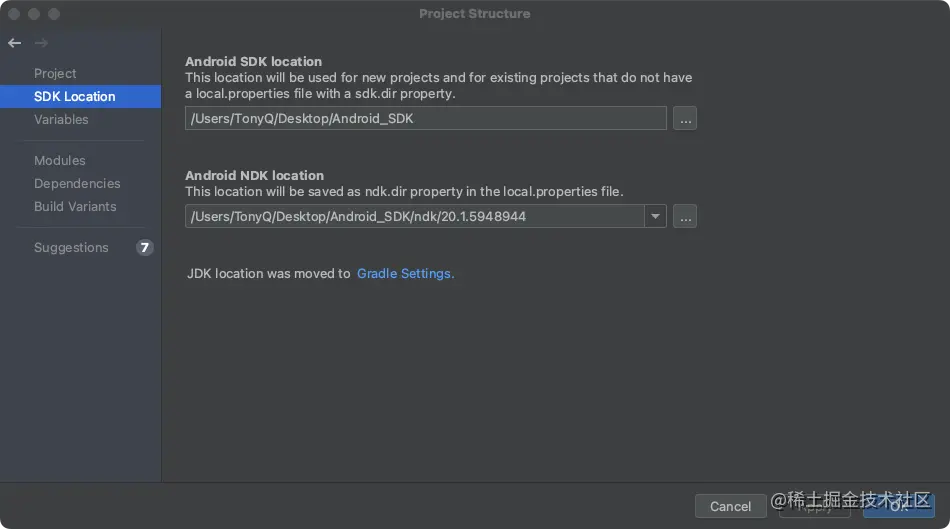
Task: Click the forward navigation arrow
Action: [41, 43]
